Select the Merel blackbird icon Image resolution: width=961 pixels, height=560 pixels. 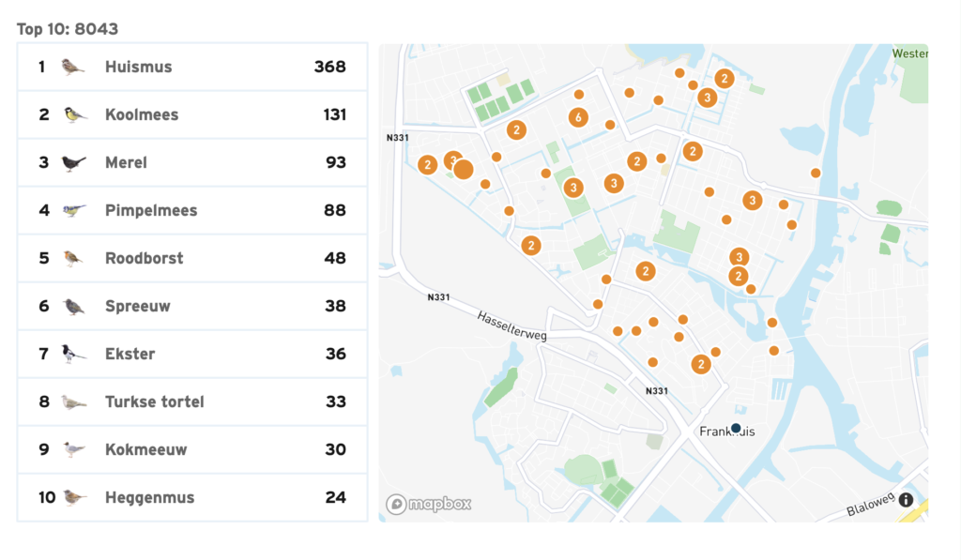coord(74,162)
